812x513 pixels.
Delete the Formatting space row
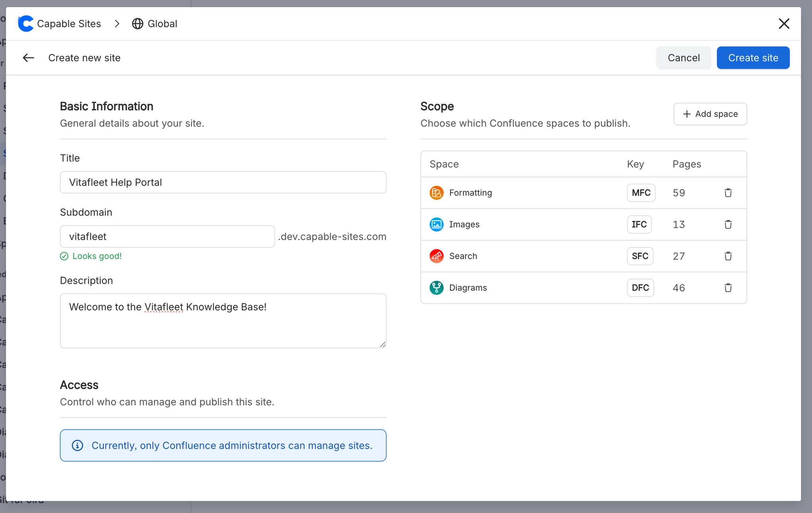728,193
